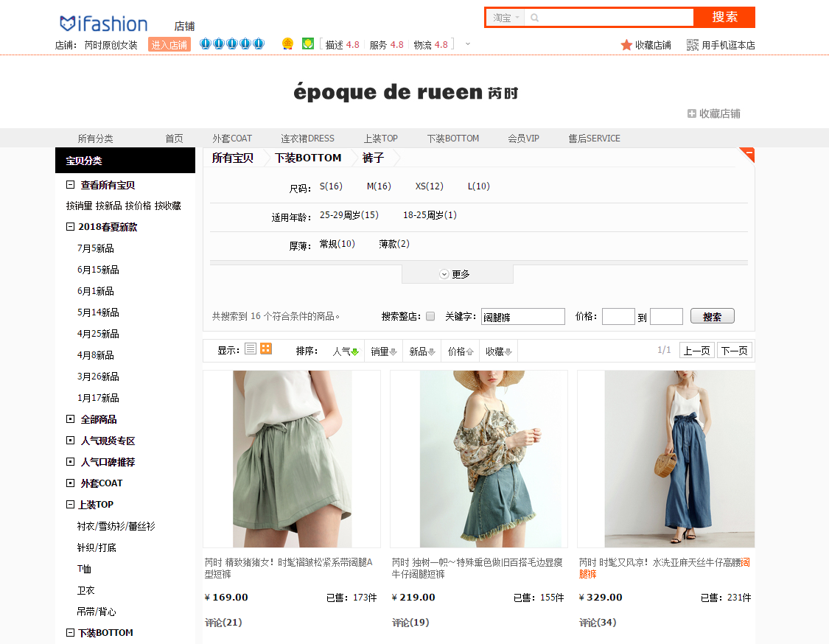Click the maximum price input field

666,317
